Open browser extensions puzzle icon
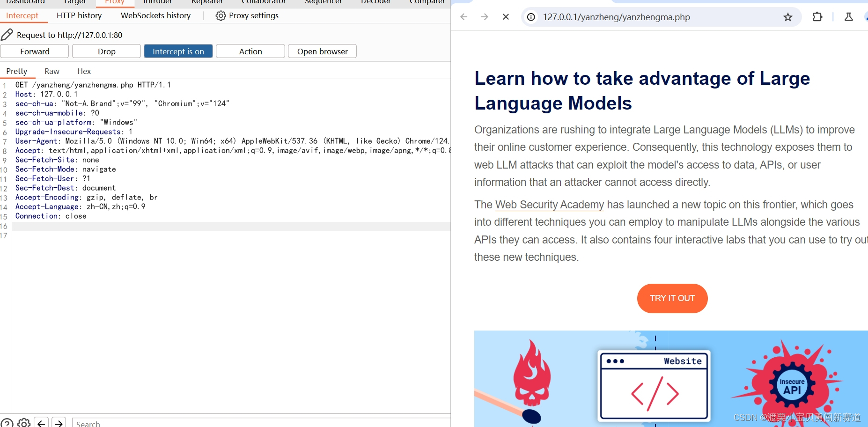The width and height of the screenshot is (868, 427). tap(817, 17)
